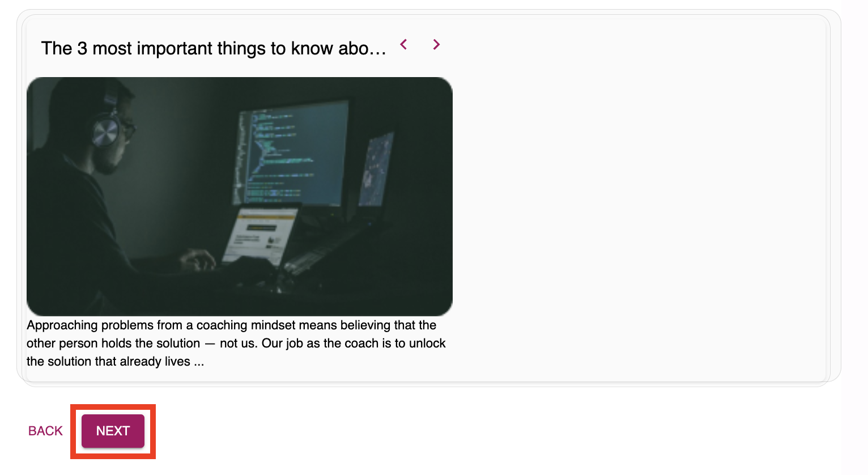Click the right chevron next-article arrow

(436, 44)
